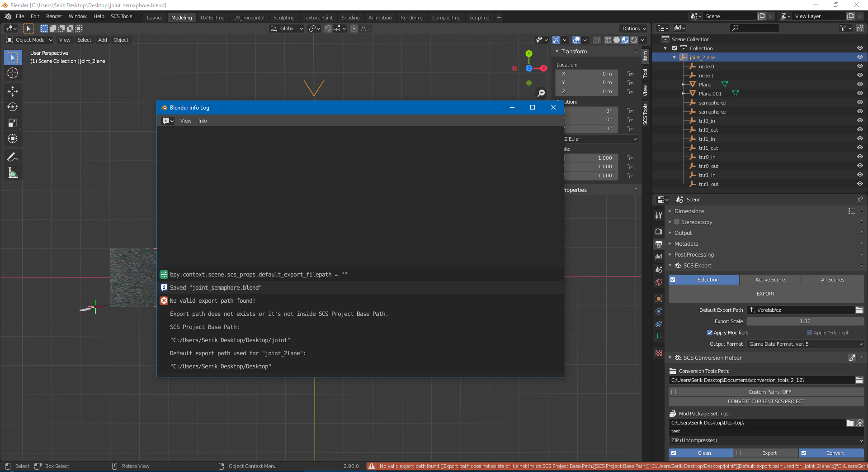Enable the Export checkbox in Mod Package Settings
The width and height of the screenshot is (868, 472).
point(739,453)
